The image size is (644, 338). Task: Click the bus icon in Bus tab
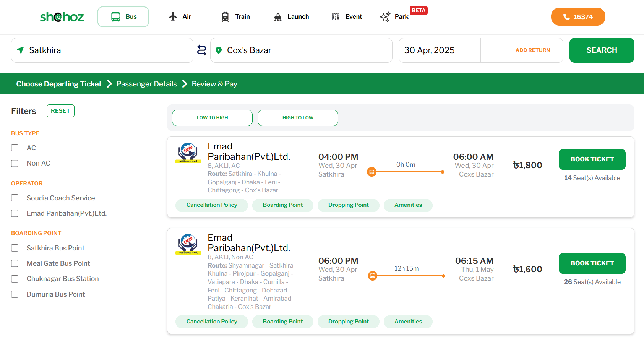115,17
